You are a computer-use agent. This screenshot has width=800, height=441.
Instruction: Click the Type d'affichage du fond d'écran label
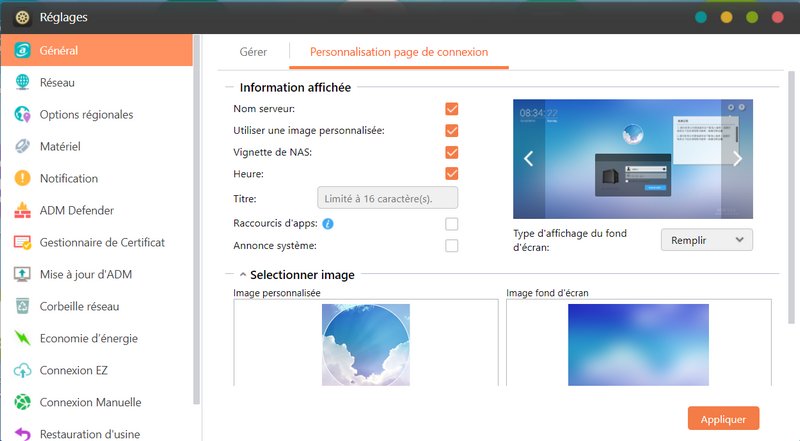570,240
